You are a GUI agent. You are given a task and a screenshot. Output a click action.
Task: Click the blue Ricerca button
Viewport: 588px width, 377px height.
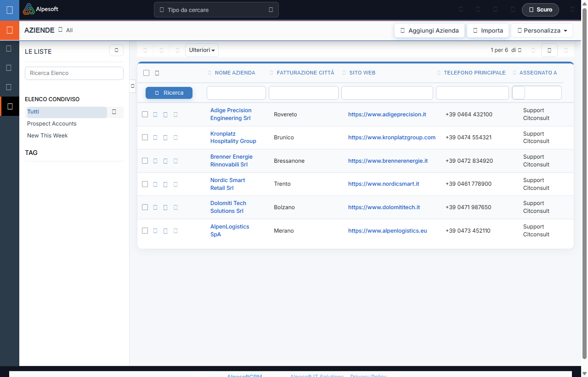[x=169, y=93]
